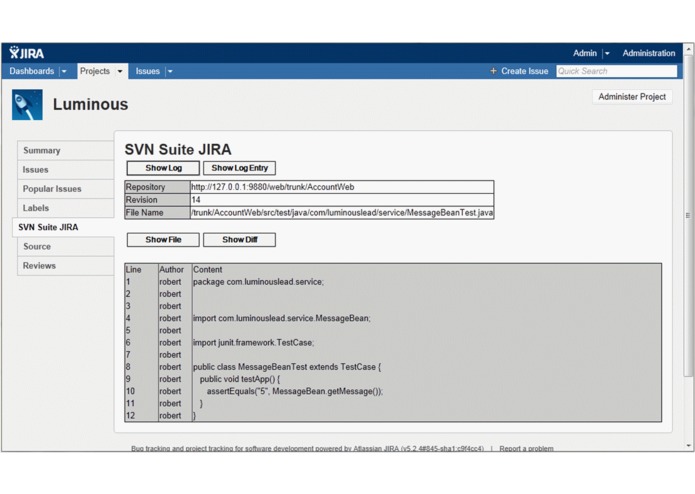Click the Content column header
The height and width of the screenshot is (494, 695).
click(207, 269)
